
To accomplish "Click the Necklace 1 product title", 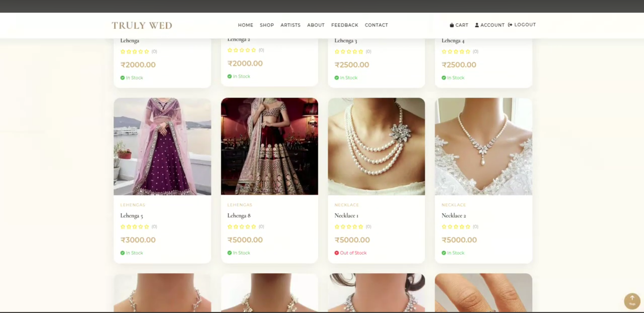I will tap(346, 216).
